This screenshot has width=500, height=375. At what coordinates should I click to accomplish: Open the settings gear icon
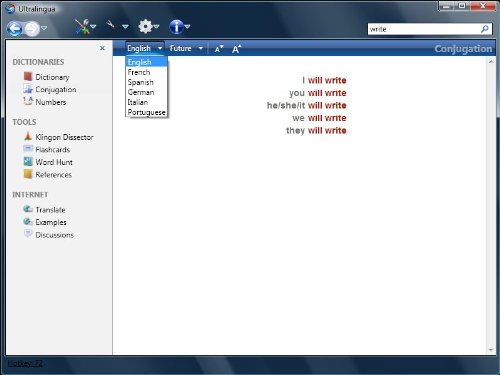(145, 26)
